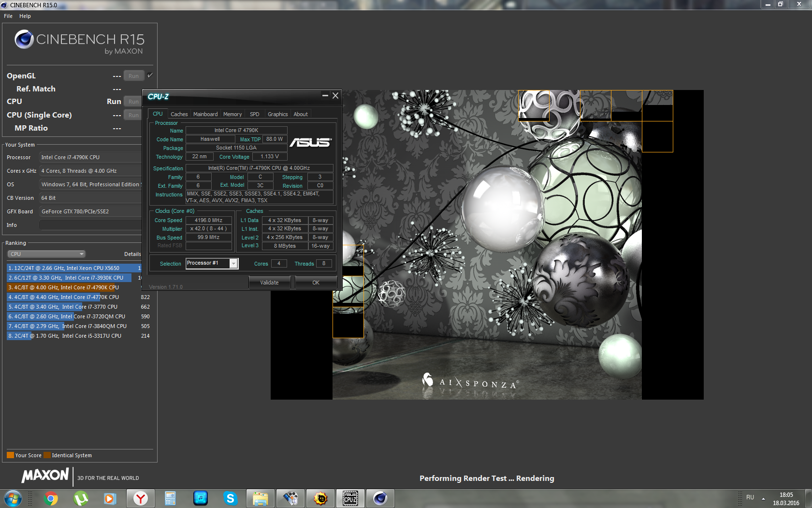Switch to the Caches tab in CPU-Z
The width and height of the screenshot is (812, 508).
coord(179,114)
